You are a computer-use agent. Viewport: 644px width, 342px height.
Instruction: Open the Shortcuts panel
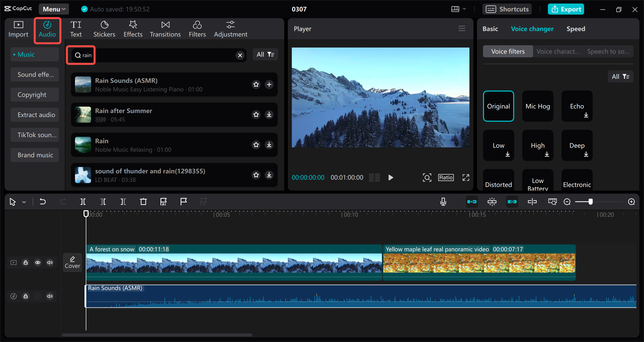[x=507, y=9]
